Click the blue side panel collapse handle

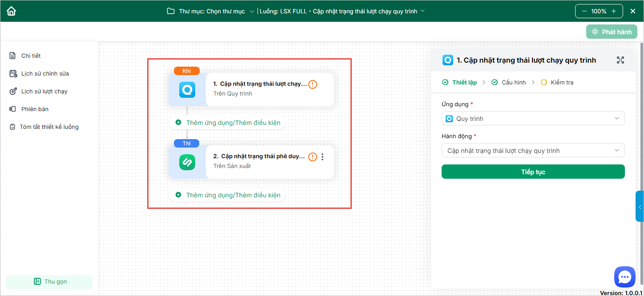[640, 206]
